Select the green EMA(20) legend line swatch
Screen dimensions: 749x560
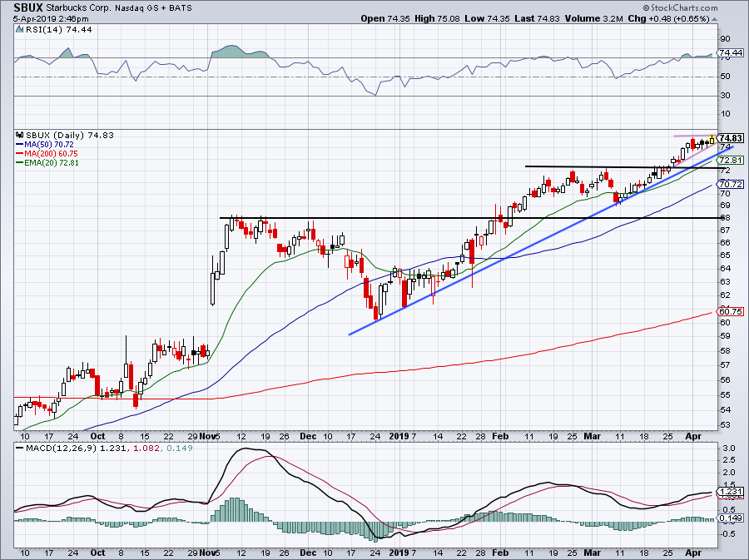pyautogui.click(x=20, y=163)
